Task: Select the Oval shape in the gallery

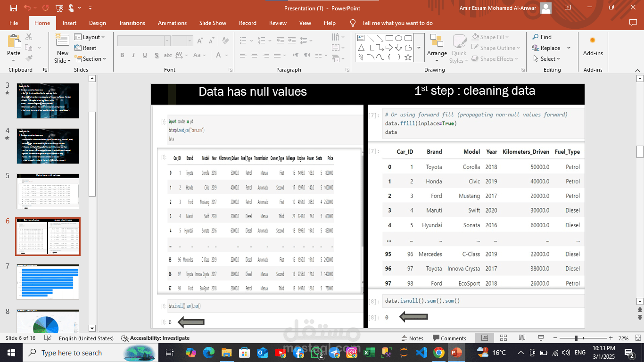Action: pyautogui.click(x=399, y=38)
